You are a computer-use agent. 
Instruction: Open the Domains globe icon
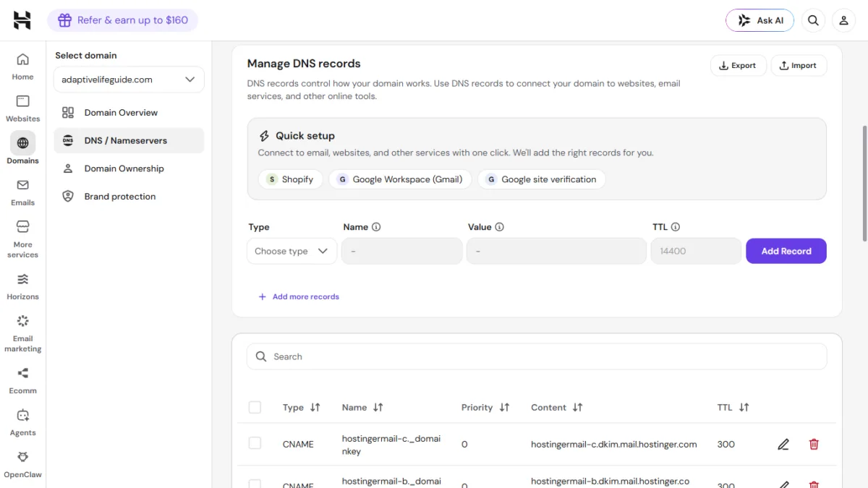point(22,143)
